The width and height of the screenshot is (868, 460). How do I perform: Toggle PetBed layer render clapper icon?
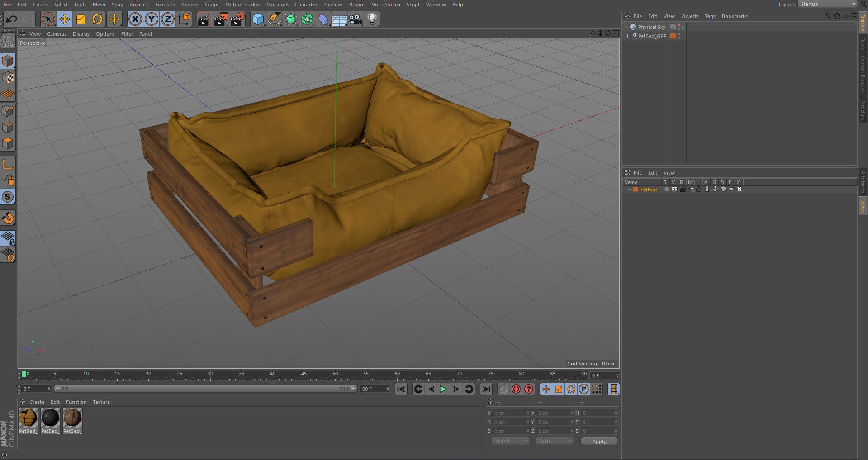click(x=683, y=189)
